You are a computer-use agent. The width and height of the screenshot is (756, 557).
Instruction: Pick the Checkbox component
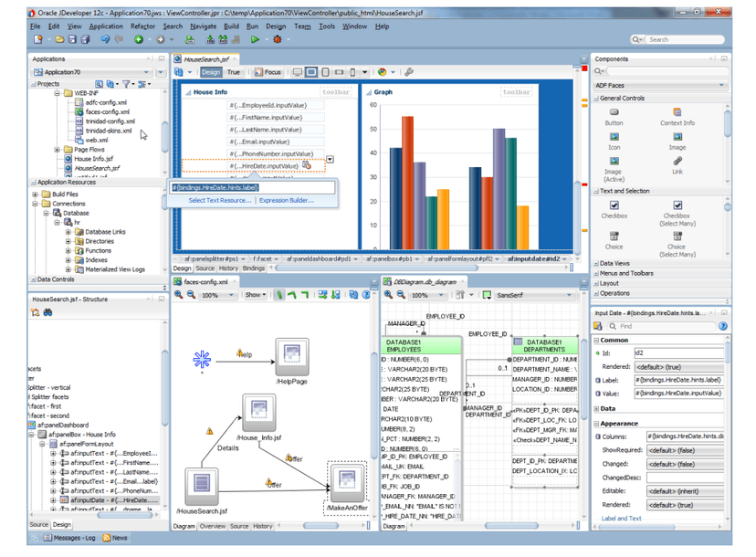pyautogui.click(x=614, y=205)
